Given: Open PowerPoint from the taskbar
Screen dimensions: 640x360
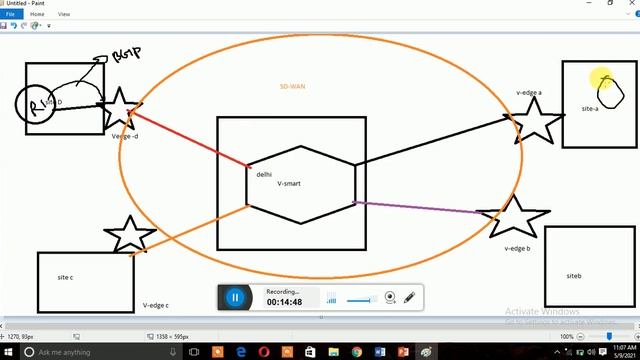Looking at the screenshot, I should coord(403,352).
